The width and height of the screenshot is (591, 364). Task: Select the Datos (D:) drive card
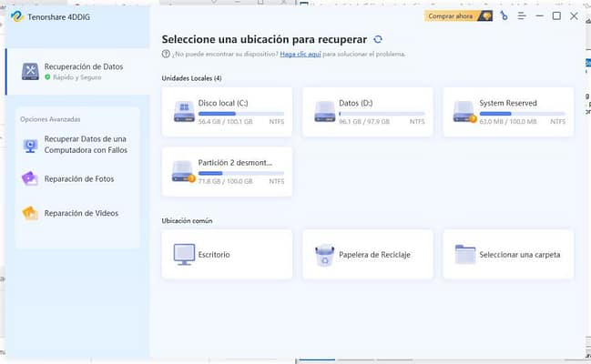pos(368,112)
